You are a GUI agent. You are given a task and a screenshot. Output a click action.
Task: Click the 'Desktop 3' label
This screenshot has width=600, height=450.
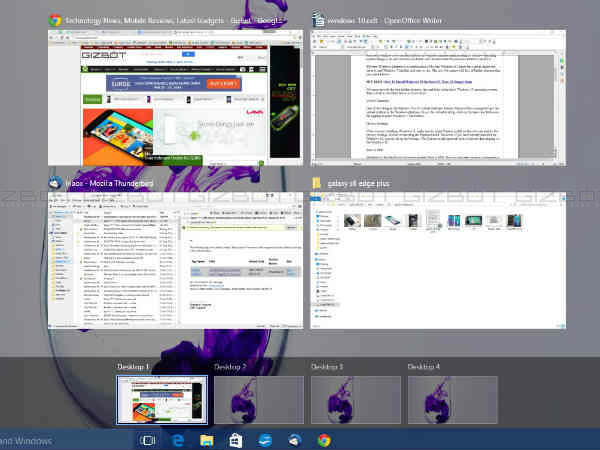tap(327, 367)
